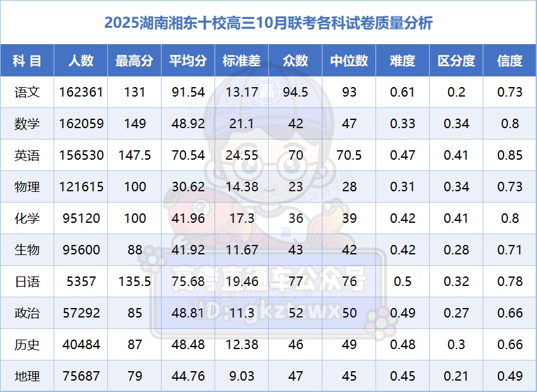Select the 科目 column header
537x392 pixels.
(x=27, y=61)
